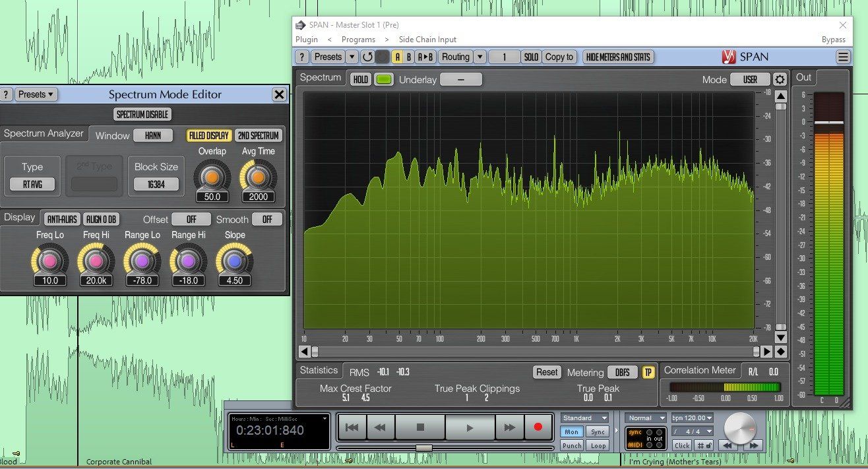Click the red record button
The image size is (868, 469).
click(x=538, y=427)
